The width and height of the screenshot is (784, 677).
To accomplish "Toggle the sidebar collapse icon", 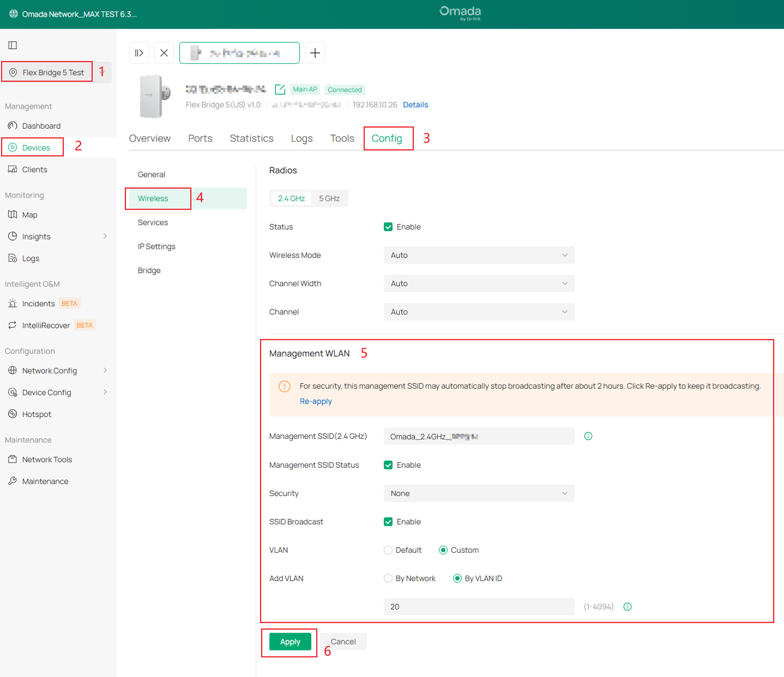I will [x=13, y=45].
